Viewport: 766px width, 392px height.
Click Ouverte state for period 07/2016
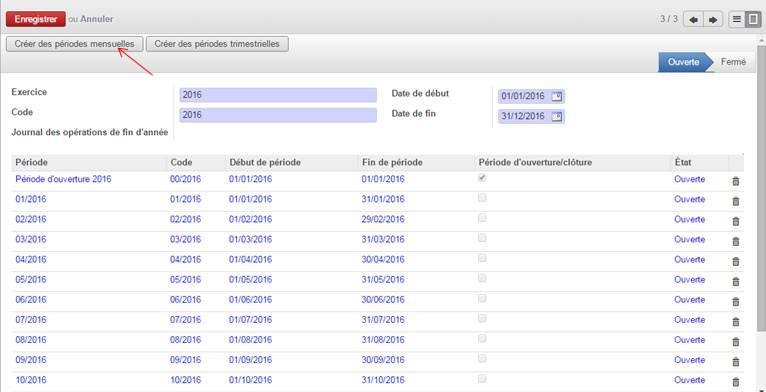(689, 320)
